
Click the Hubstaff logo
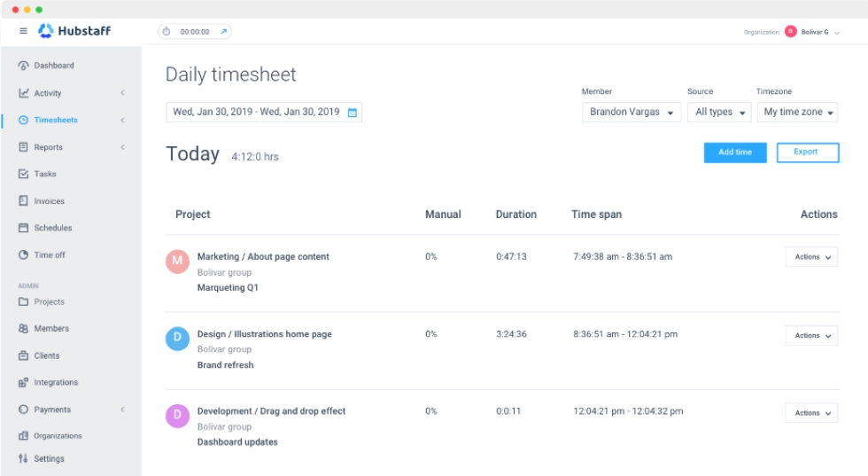point(74,31)
